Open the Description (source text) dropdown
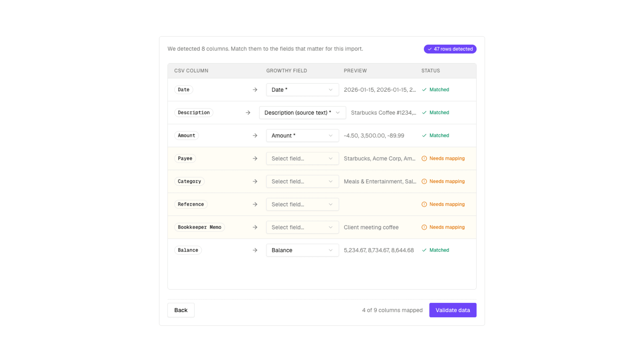The image size is (644, 362). click(x=302, y=113)
